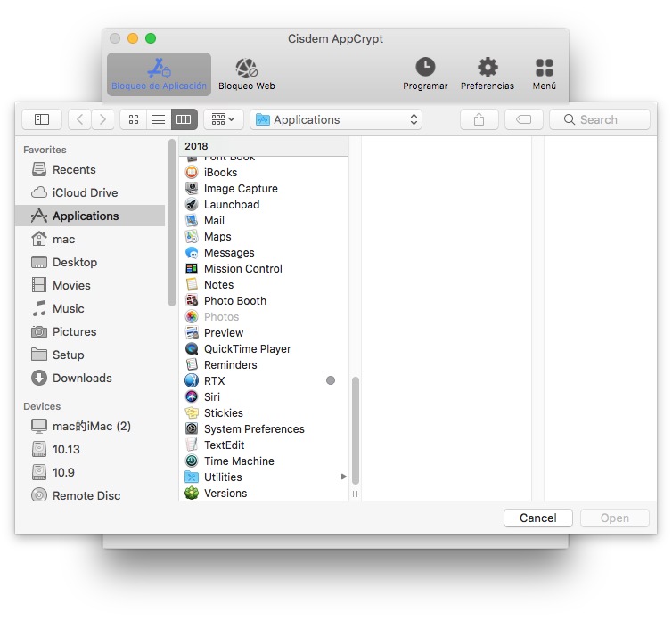
Task: Click the Bloqueo de Aplicación icon
Action: click(159, 69)
